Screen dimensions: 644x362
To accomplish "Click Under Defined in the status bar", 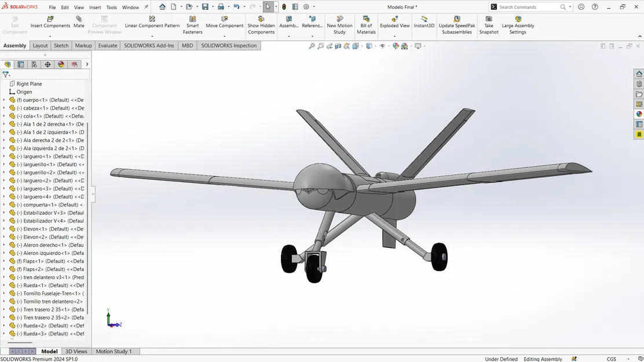I will tap(500, 359).
